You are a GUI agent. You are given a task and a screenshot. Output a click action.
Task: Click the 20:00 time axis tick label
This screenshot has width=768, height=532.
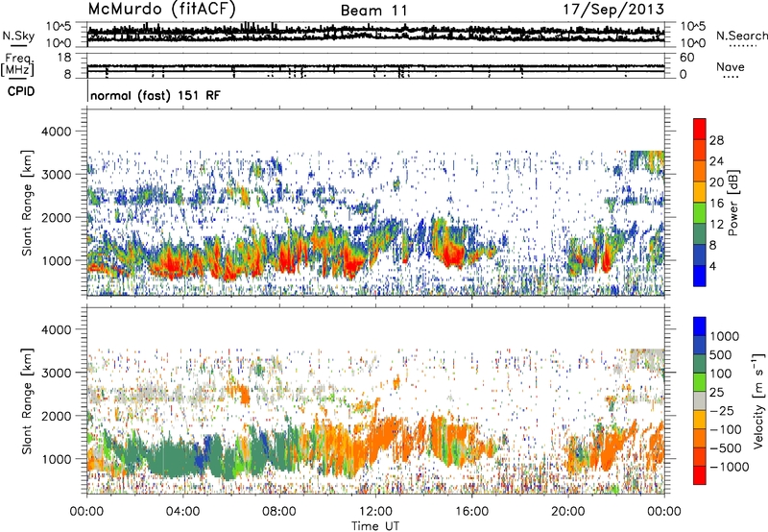[567, 511]
